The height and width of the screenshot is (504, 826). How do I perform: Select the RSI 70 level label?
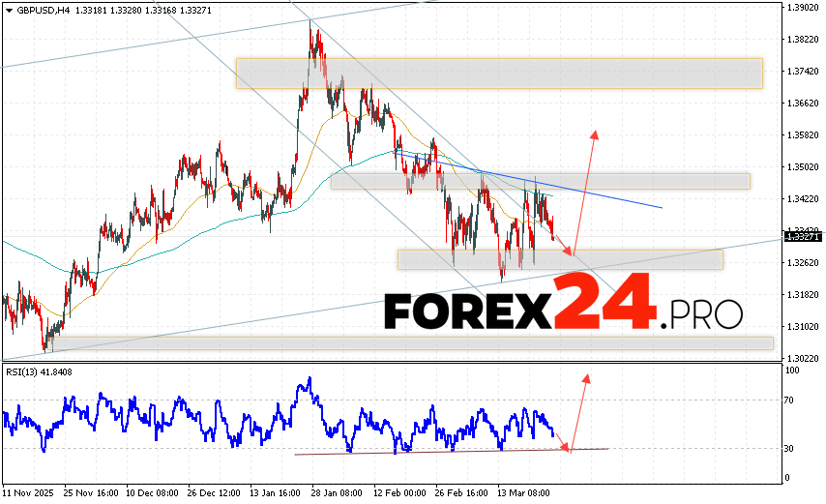click(788, 400)
